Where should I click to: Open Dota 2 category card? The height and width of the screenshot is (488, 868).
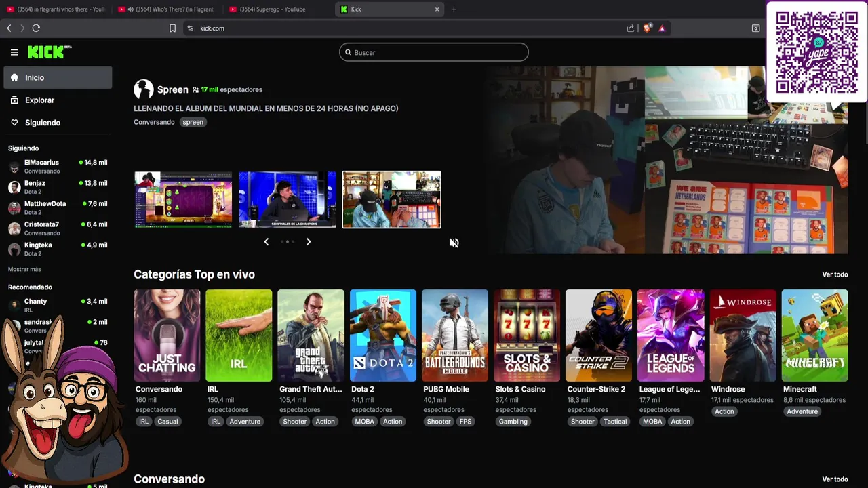tap(383, 335)
